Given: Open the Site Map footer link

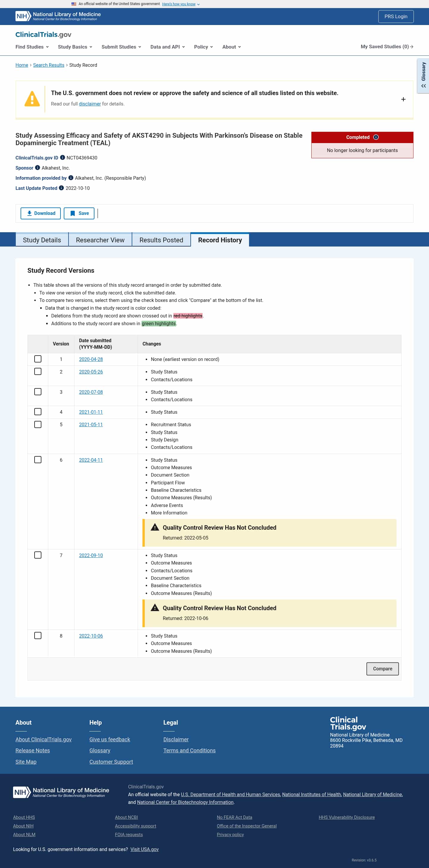Looking at the screenshot, I should tap(26, 762).
